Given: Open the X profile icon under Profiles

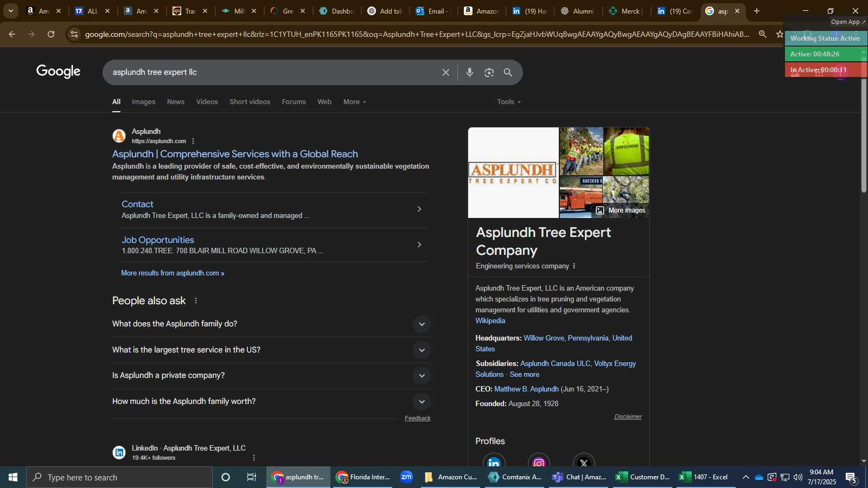Looking at the screenshot, I should click(x=584, y=461).
